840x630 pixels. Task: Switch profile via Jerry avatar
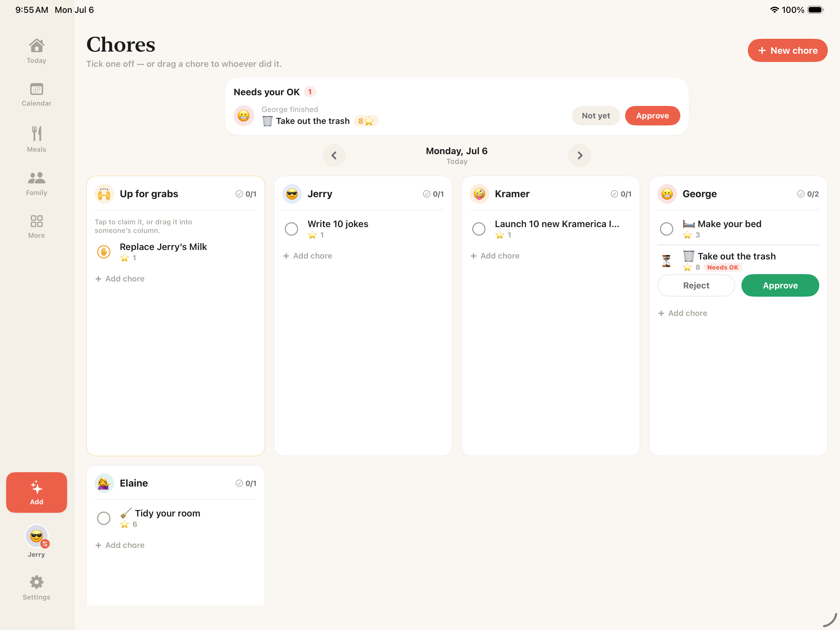[36, 541]
